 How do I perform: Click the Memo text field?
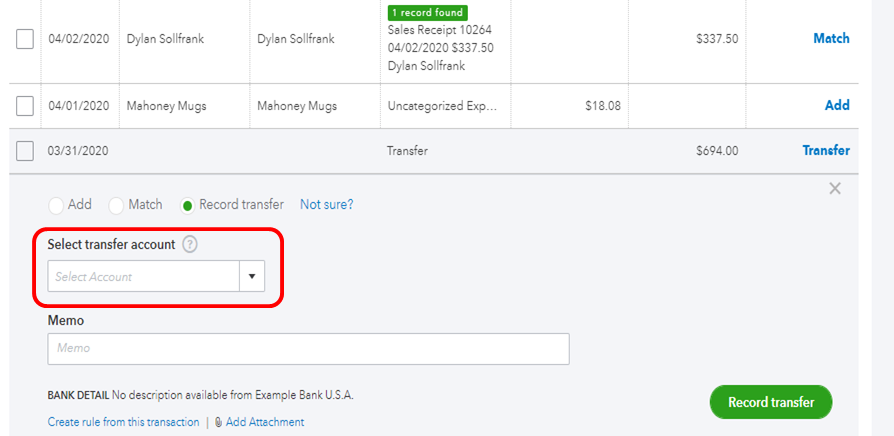[x=308, y=348]
